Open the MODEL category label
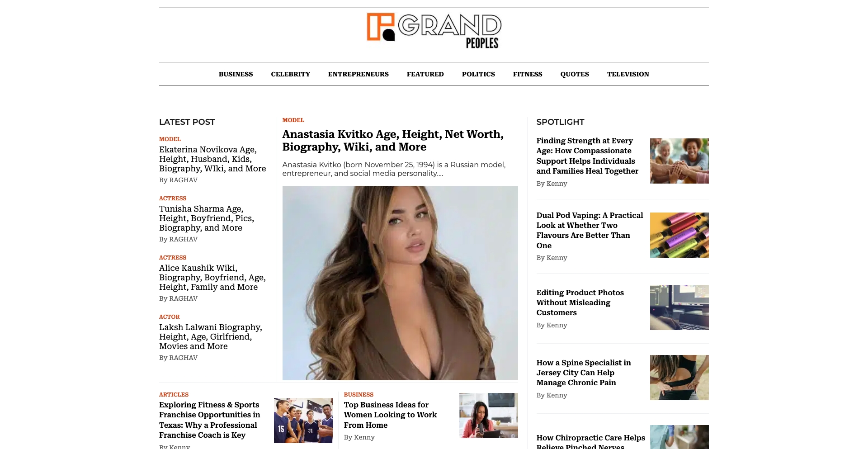The image size is (868, 449). pyautogui.click(x=170, y=139)
